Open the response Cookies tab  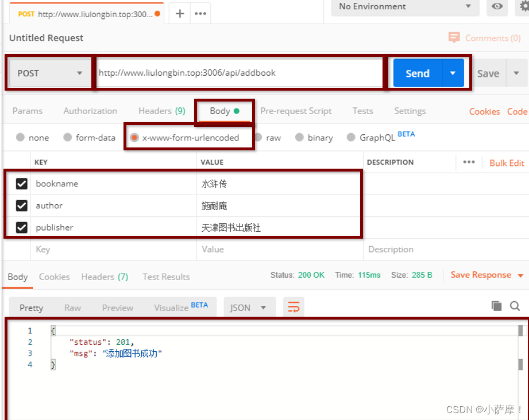tap(55, 277)
